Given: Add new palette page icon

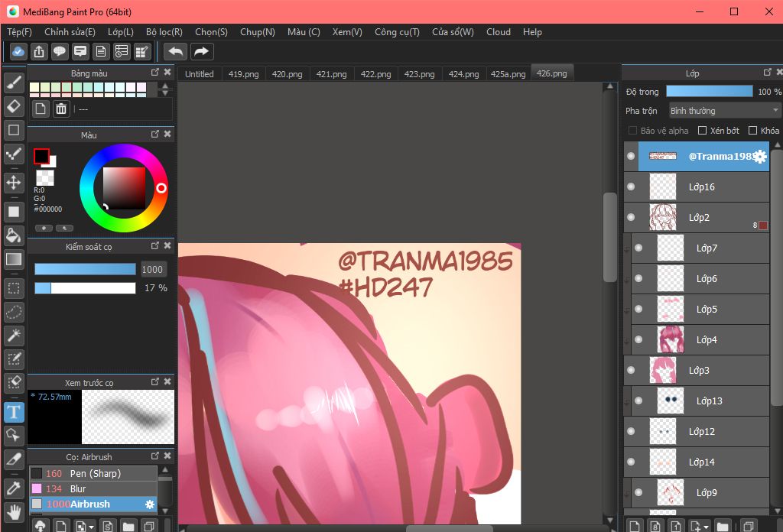Looking at the screenshot, I should point(41,109).
